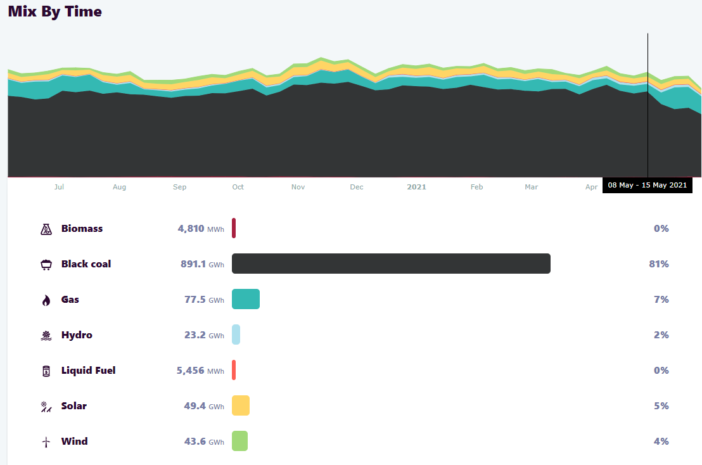Click the Hydro source icon
The image size is (702, 465).
pos(46,335)
